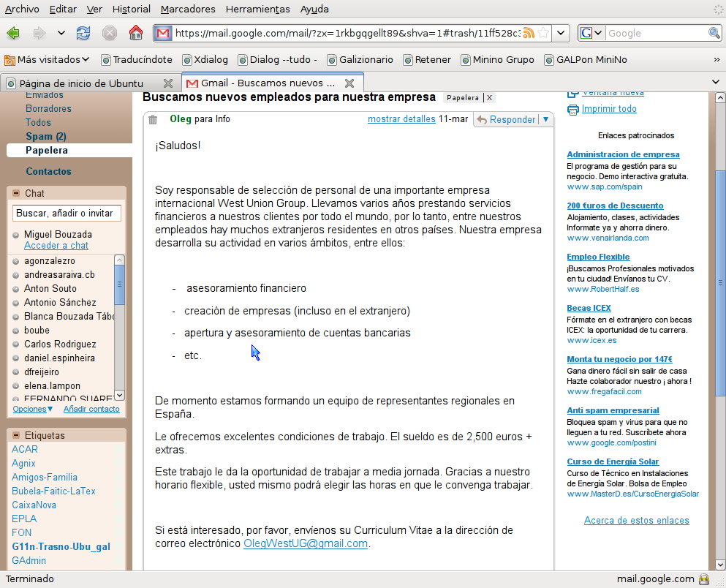Open the Historial menu

(132, 9)
